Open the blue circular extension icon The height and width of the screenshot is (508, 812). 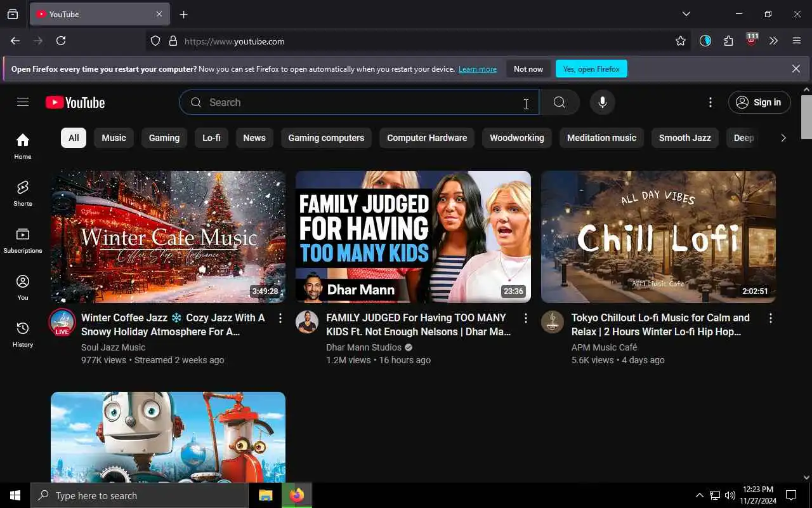pos(705,41)
